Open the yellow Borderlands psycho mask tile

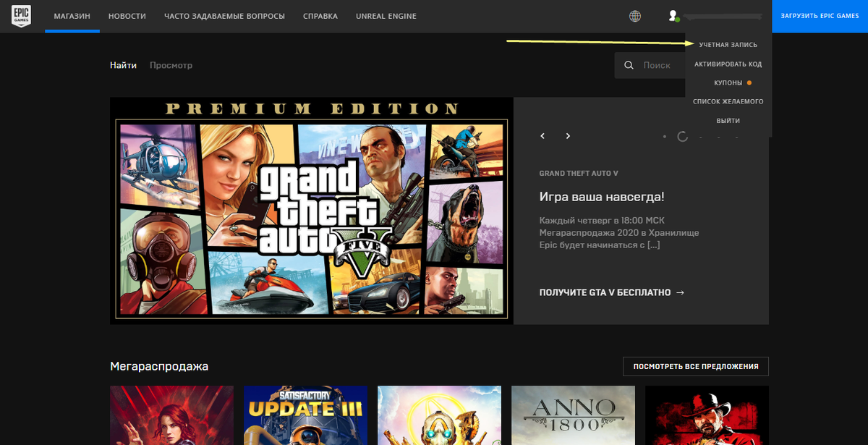tap(439, 415)
